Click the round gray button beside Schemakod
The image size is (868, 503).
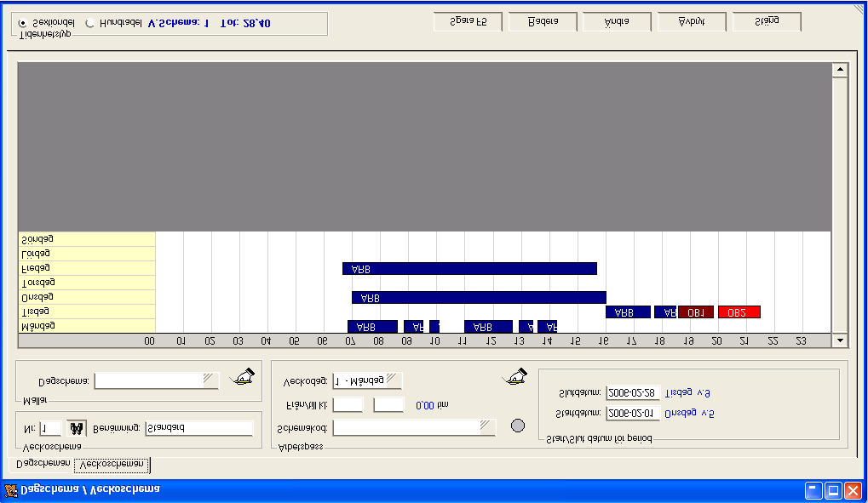518,426
